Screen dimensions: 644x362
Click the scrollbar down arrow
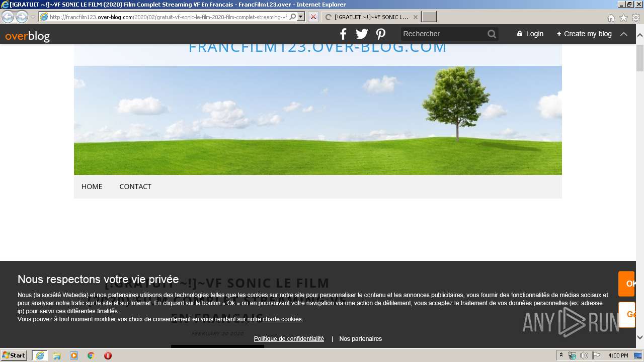tap(640, 337)
